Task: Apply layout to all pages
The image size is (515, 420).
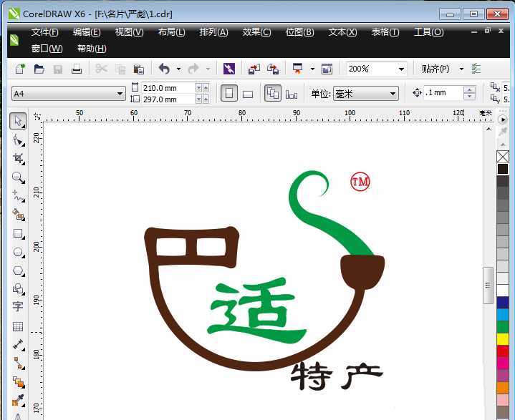Action: pos(273,93)
